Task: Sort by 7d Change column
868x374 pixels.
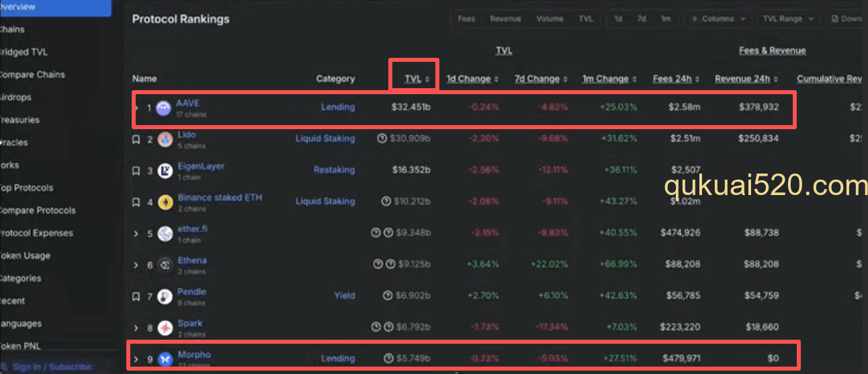Action: pos(541,79)
